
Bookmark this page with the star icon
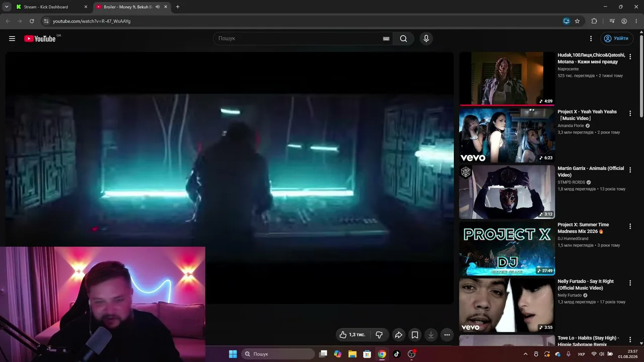coord(577,21)
